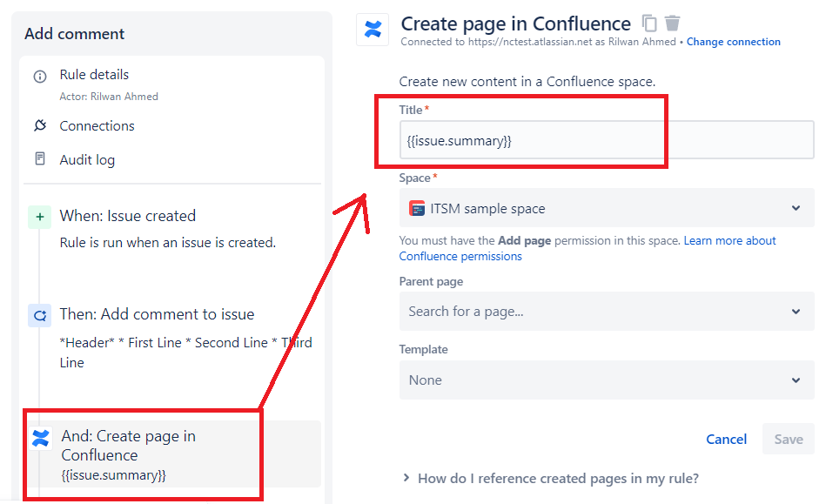The image size is (826, 504).
Task: Click the Change connection link
Action: pos(733,42)
